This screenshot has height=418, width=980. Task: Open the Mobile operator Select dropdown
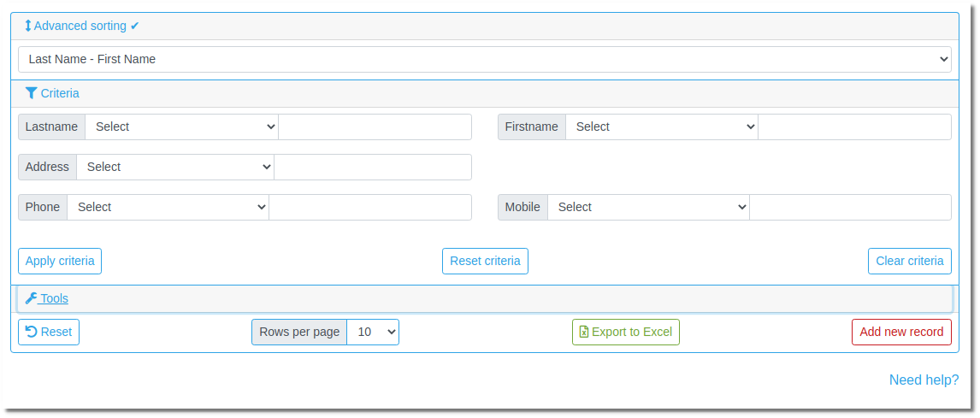pos(649,207)
